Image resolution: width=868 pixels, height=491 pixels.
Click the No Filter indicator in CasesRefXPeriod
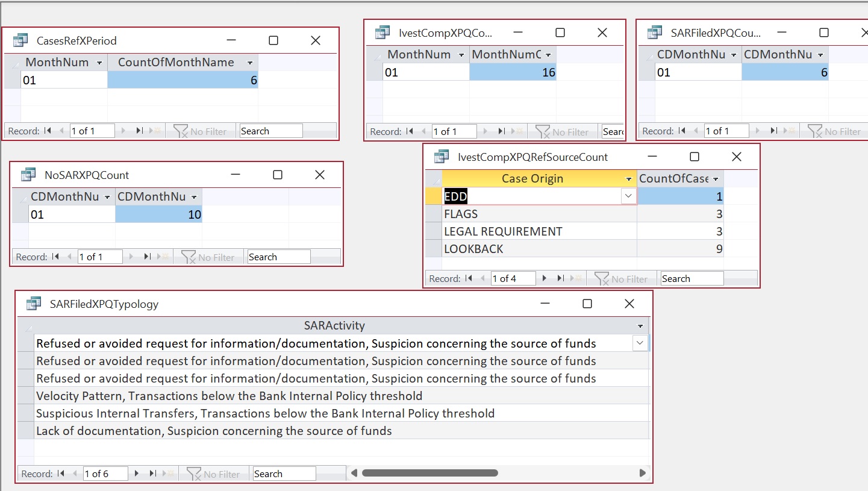point(200,131)
